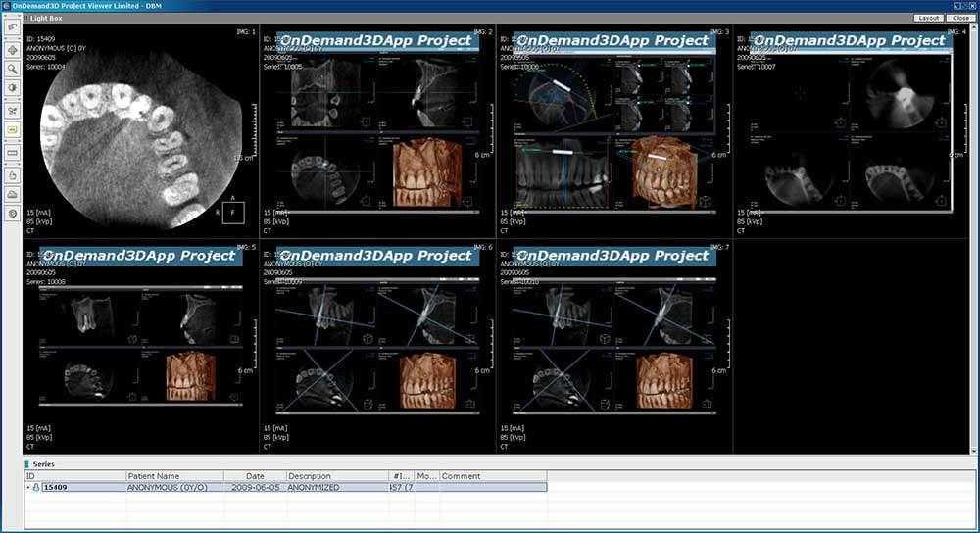This screenshot has width=980, height=533.
Task: Click the scroll-down arrow of the light box
Action: click(974, 451)
